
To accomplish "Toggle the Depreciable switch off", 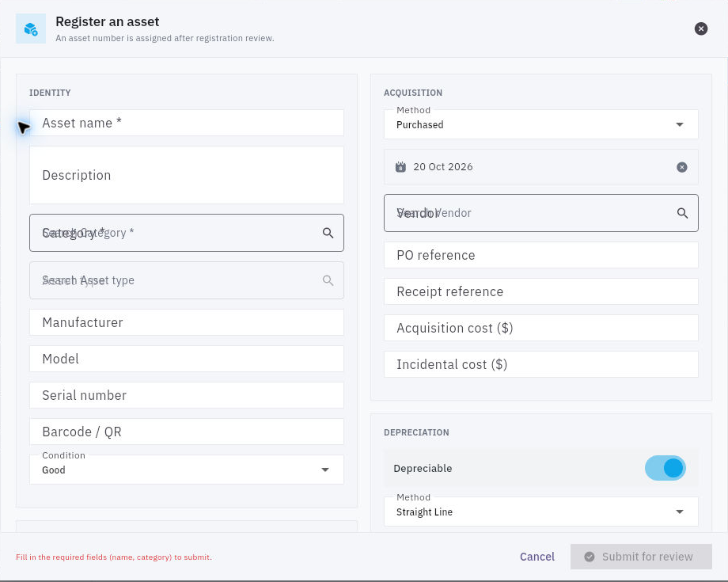I will coord(665,468).
